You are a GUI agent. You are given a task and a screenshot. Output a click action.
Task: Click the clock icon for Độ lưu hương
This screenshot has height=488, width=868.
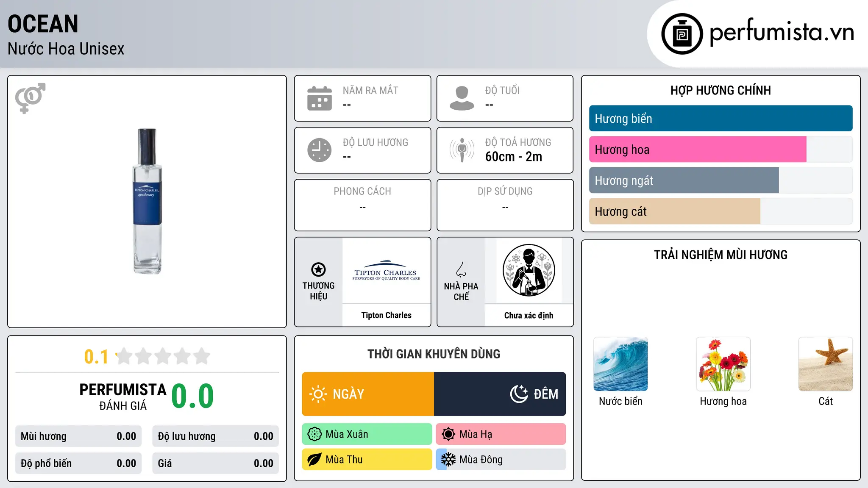pos(320,150)
